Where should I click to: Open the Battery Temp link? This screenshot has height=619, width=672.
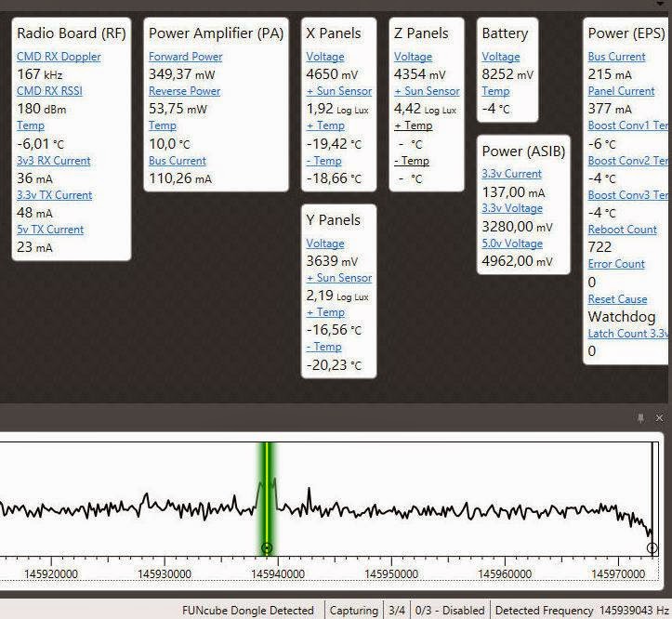pos(495,91)
